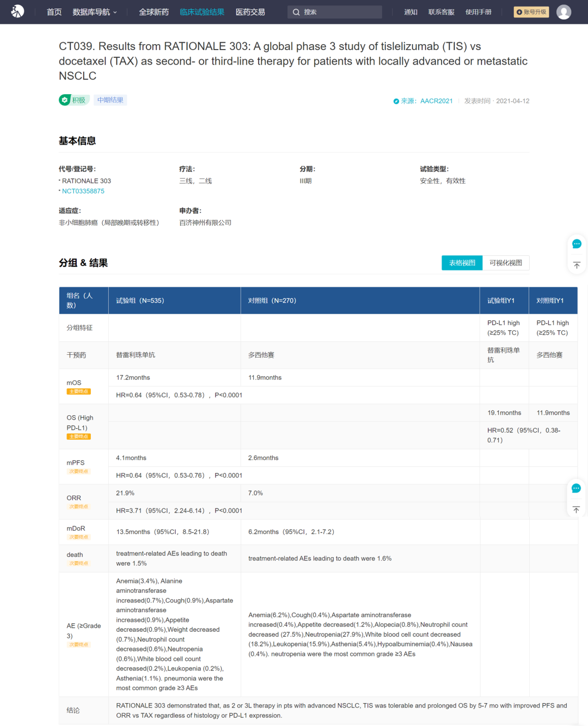This screenshot has height=726, width=588.
Task: Click the 主要终点 badge under mOS
Action: [79, 391]
